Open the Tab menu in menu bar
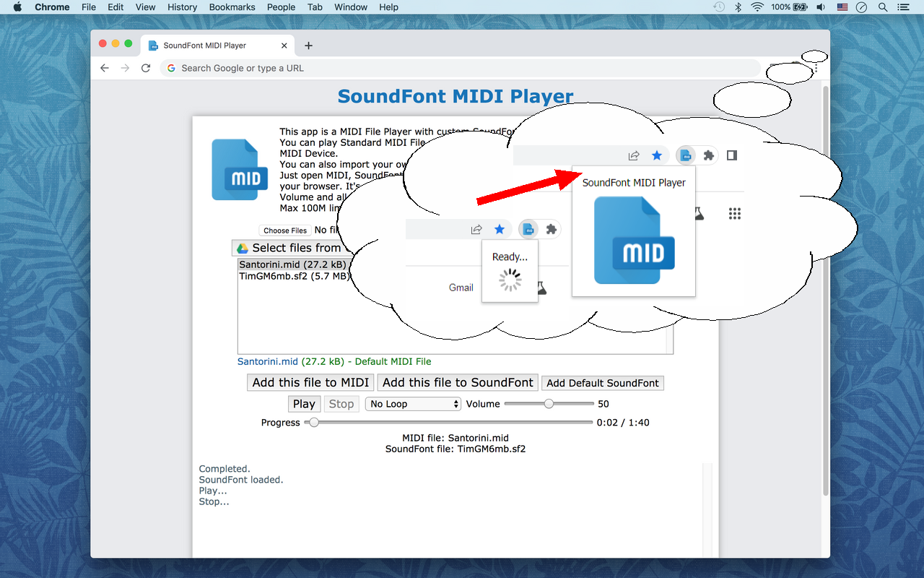 click(315, 7)
